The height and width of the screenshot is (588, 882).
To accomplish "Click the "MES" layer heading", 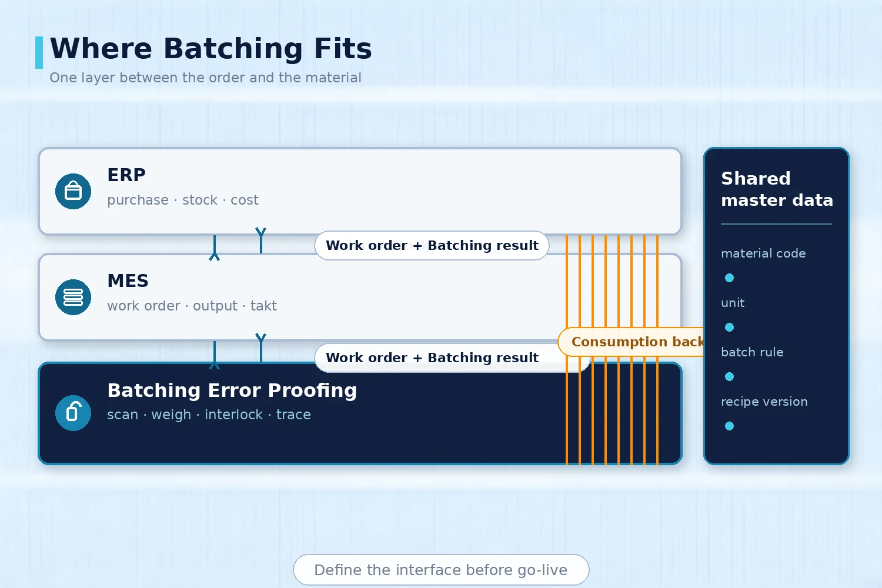I will point(128,281).
